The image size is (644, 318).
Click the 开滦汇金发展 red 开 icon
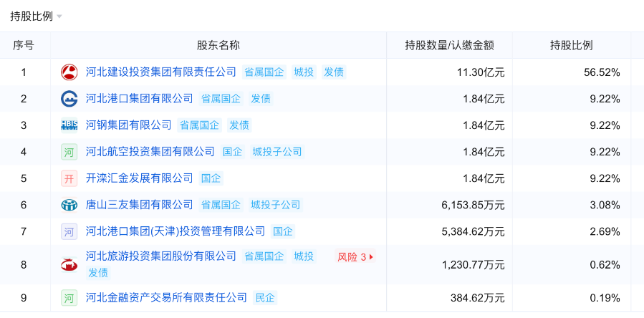tap(69, 178)
